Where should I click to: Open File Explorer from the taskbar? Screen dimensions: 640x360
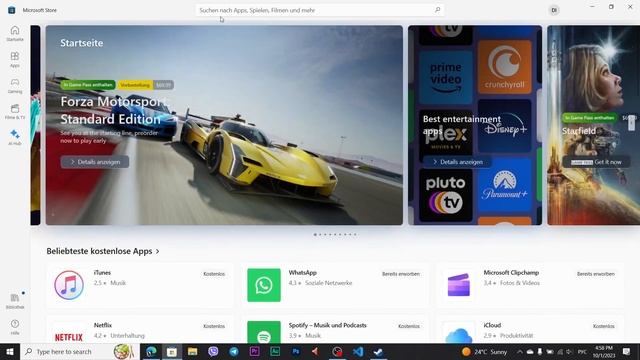click(x=192, y=351)
